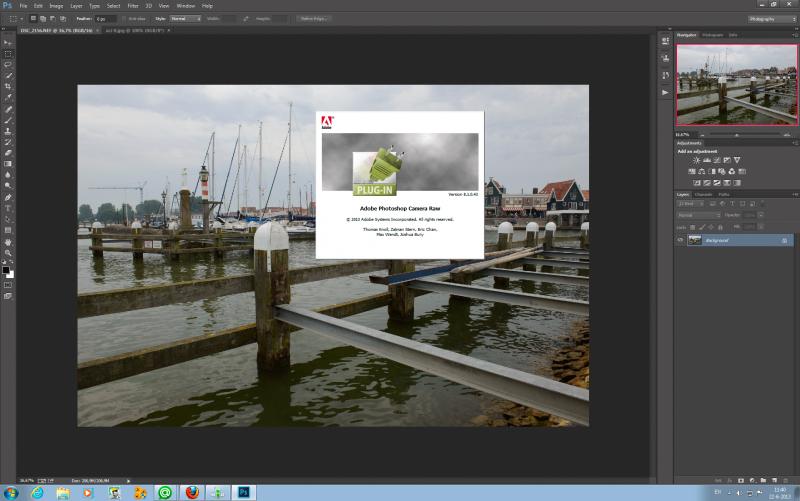Viewport: 800px width, 501px height.
Task: Select the Crop tool
Action: [8, 87]
